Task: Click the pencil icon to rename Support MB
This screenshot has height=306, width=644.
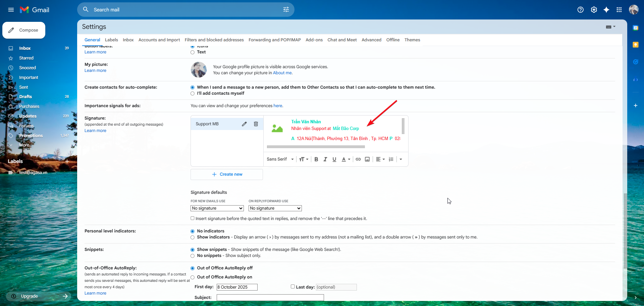Action: pyautogui.click(x=244, y=124)
